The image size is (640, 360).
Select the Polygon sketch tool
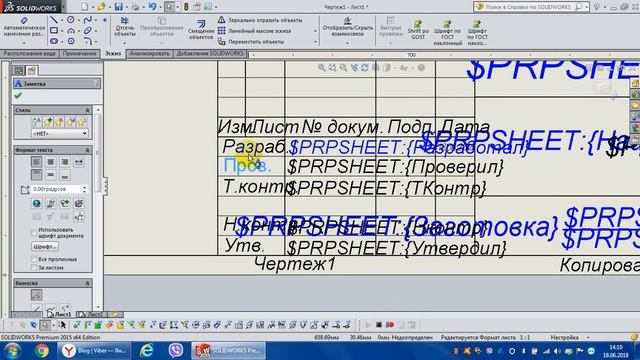pyautogui.click(x=71, y=41)
